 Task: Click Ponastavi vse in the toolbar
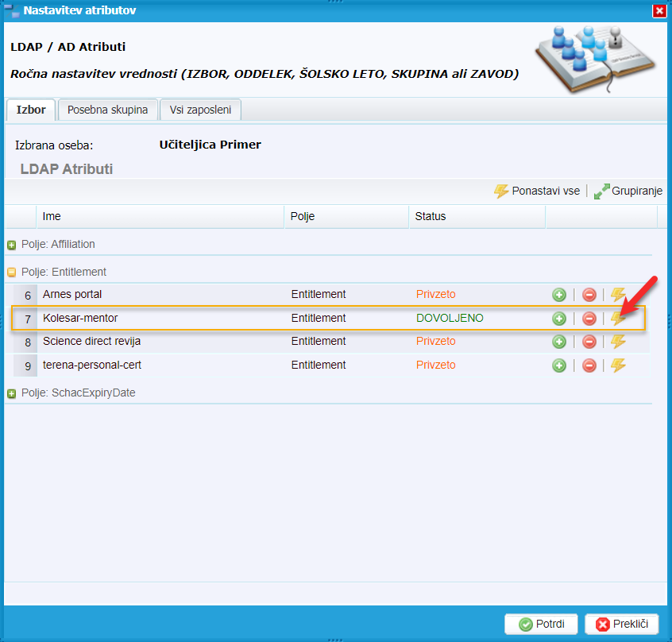(537, 191)
